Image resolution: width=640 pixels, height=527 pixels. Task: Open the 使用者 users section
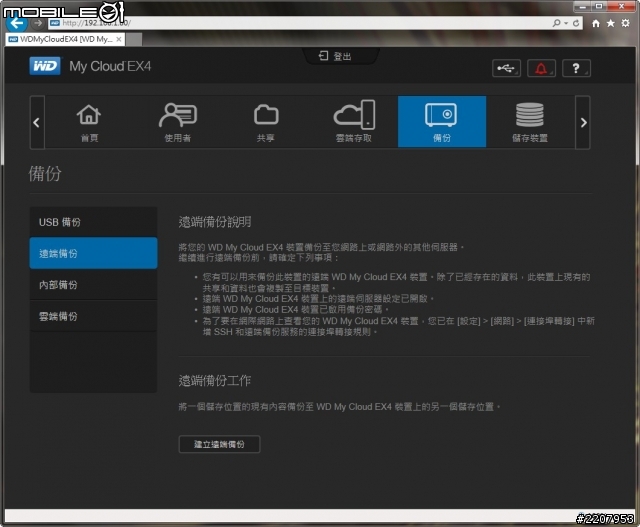coord(178,122)
